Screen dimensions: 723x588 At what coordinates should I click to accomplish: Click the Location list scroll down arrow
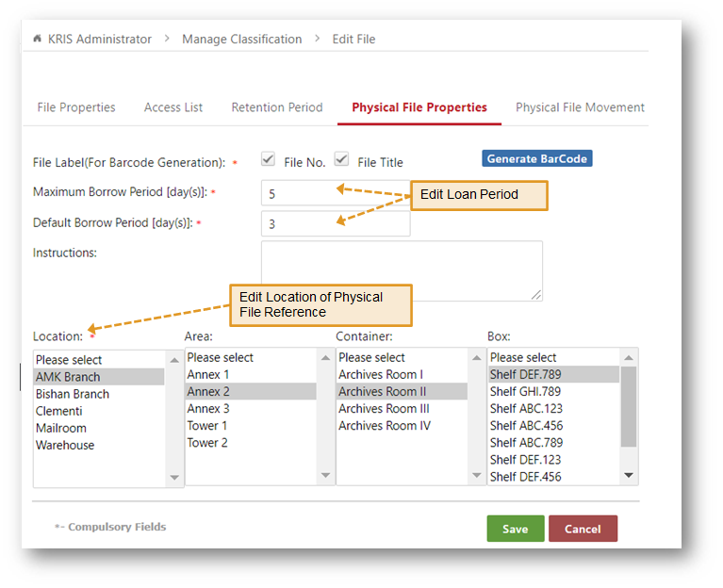pos(174,478)
